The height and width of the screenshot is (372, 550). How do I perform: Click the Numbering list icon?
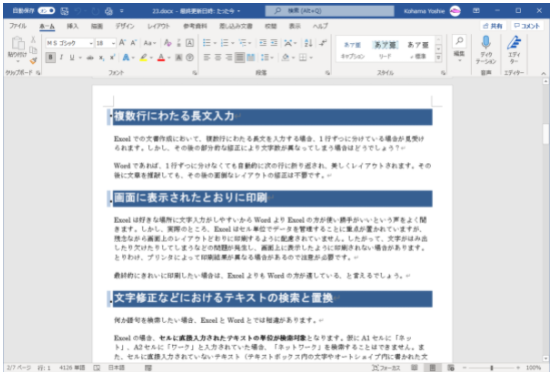pos(224,43)
